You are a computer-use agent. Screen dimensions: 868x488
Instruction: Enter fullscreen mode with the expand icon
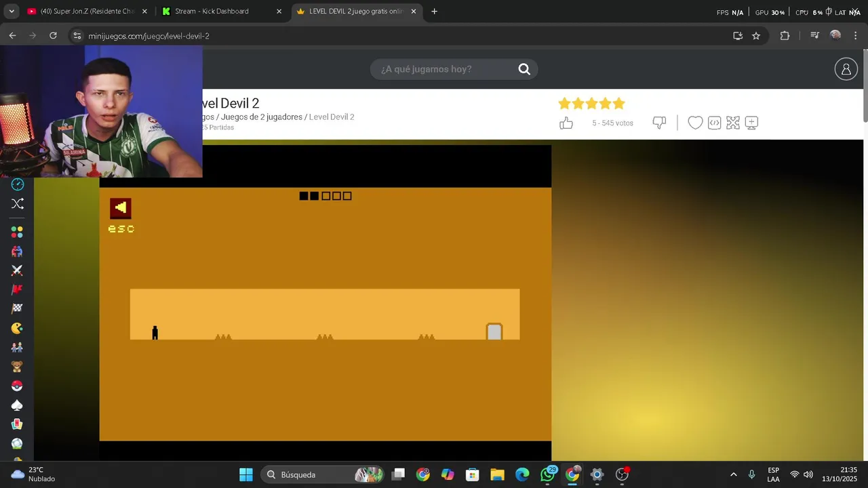point(733,123)
